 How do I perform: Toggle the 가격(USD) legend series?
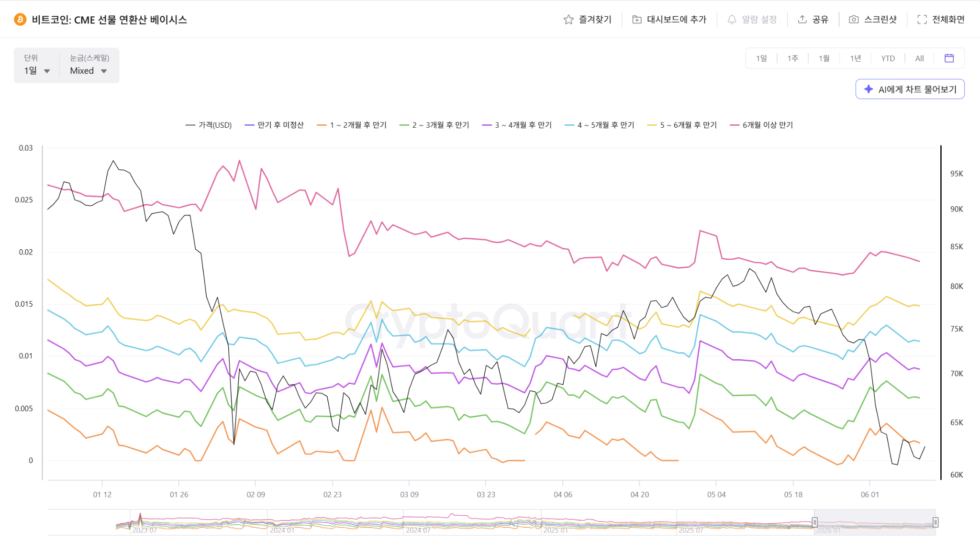[x=209, y=125]
